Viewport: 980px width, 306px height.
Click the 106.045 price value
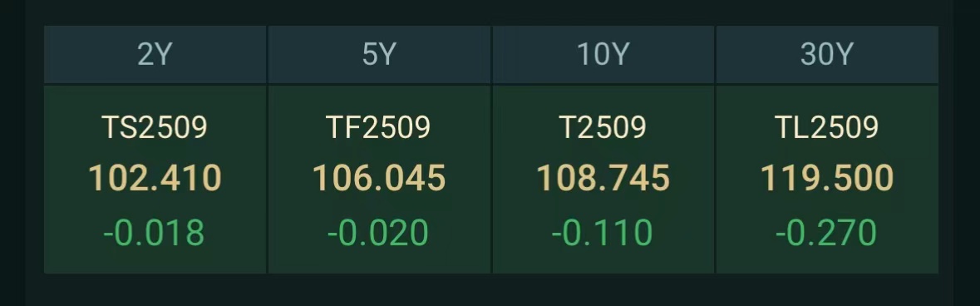click(379, 178)
